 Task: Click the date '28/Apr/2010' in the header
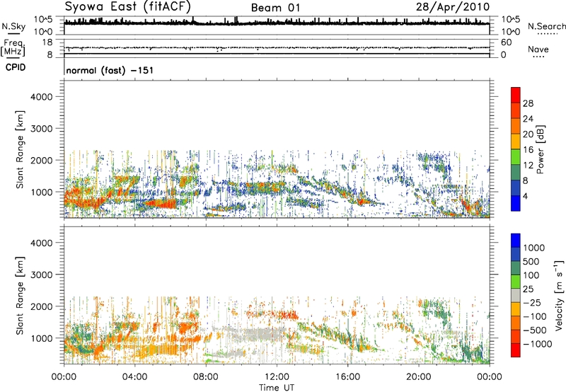click(x=453, y=7)
